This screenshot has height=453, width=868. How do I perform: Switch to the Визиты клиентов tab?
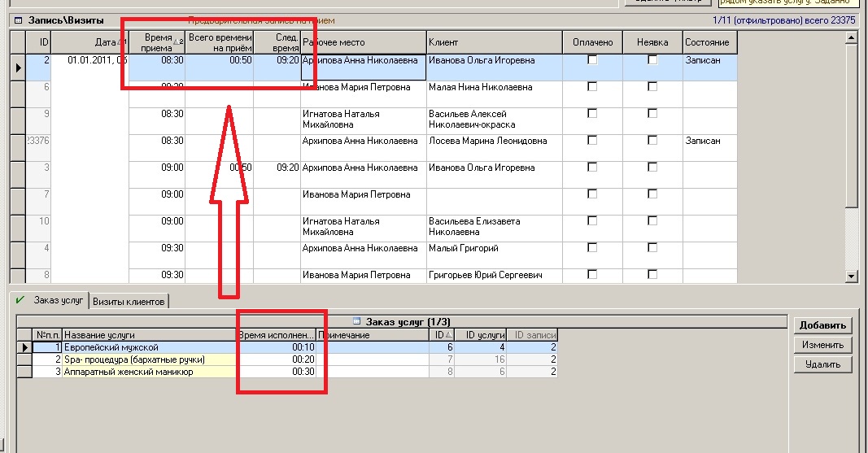point(129,302)
